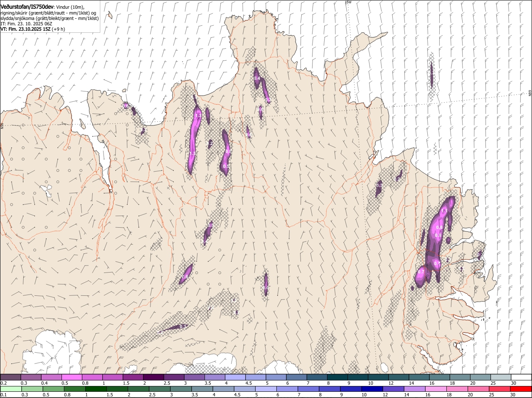
Task: Click the bottom-row legend swatch starting at 0.5
Action: (x=53, y=389)
